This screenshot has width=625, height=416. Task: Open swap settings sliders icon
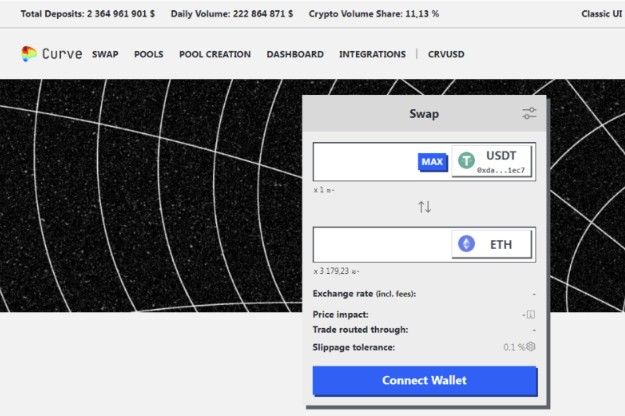coord(529,114)
